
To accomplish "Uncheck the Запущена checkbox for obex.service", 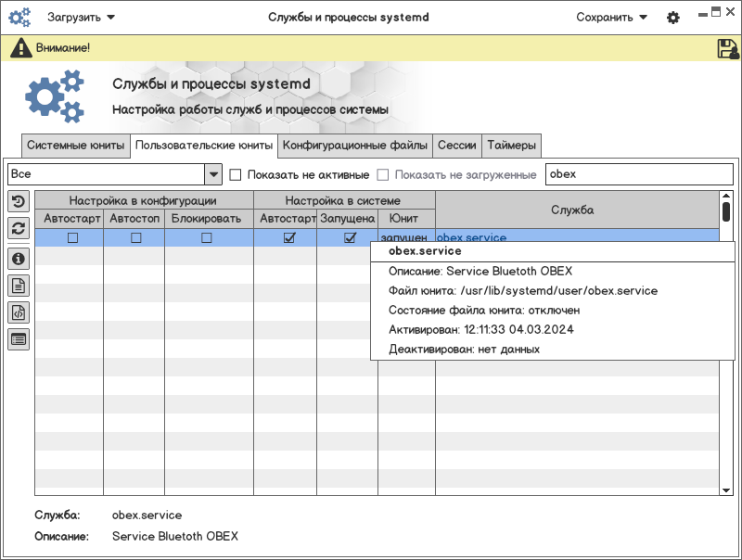I will 350,238.
